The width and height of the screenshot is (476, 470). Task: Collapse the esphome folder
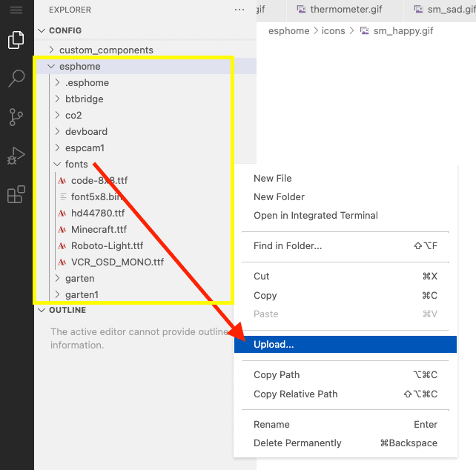coord(79,66)
